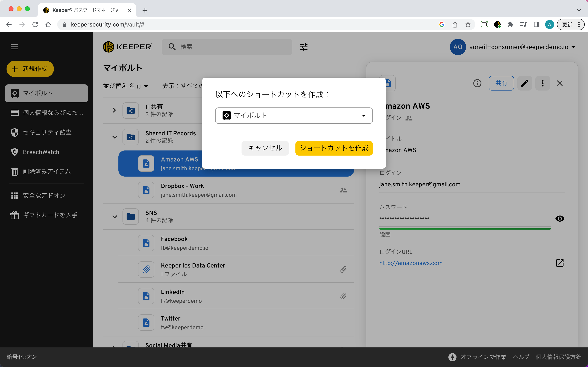
Task: Click Keeper extension icon in browser toolbar
Action: point(497,24)
